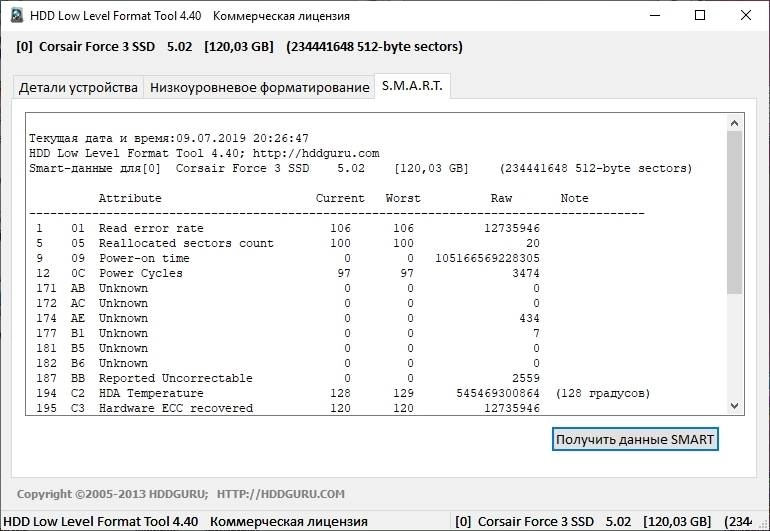Click the Worst column header

[403, 198]
